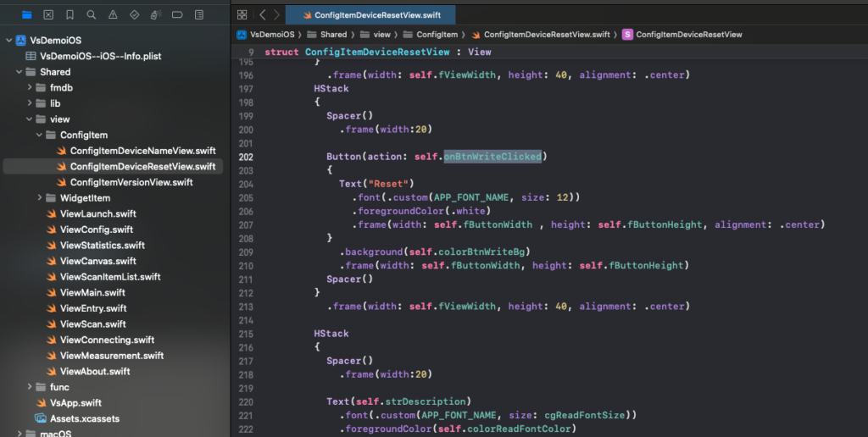Open the Project navigator folder icon

click(27, 14)
